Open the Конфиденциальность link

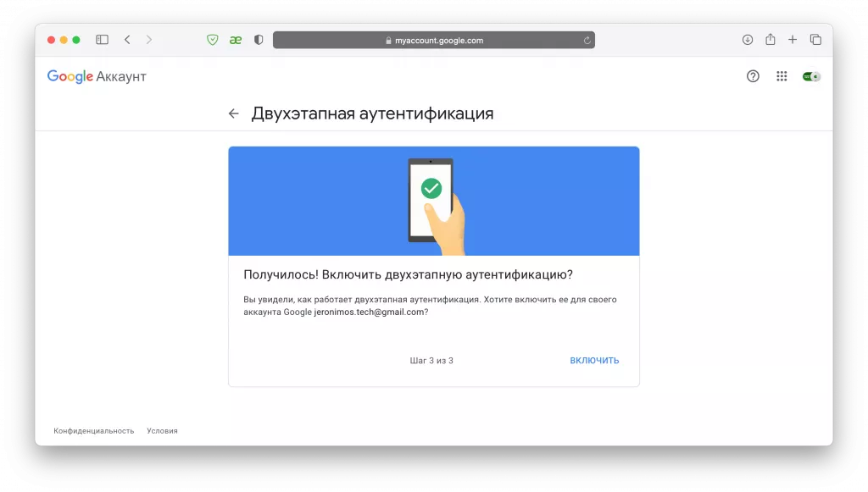[93, 431]
